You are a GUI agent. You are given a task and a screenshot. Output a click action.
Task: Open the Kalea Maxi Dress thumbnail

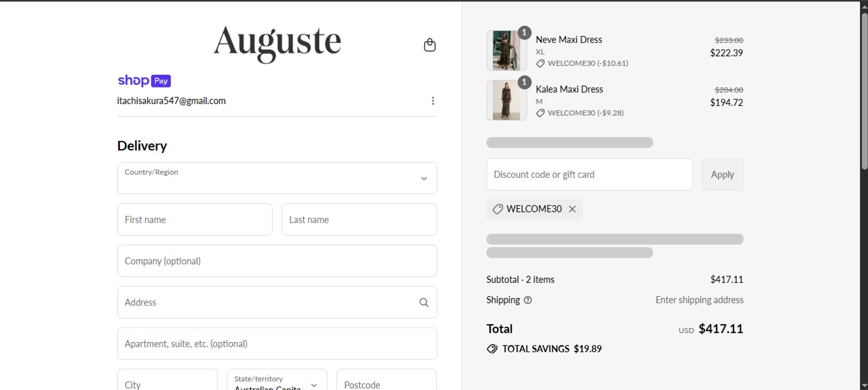507,100
